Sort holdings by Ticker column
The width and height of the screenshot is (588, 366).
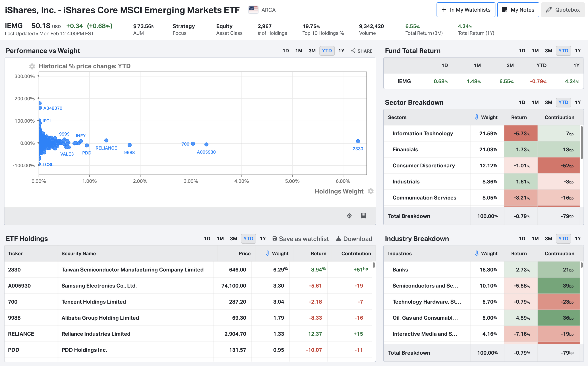coord(15,253)
